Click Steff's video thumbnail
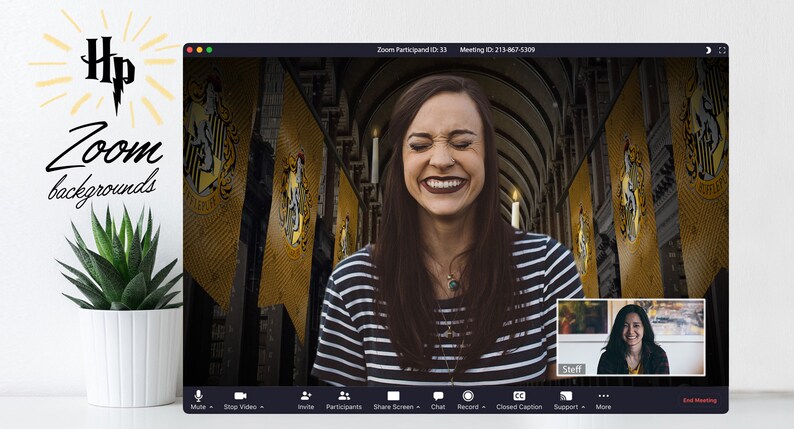Image resolution: width=794 pixels, height=429 pixels. pyautogui.click(x=631, y=337)
